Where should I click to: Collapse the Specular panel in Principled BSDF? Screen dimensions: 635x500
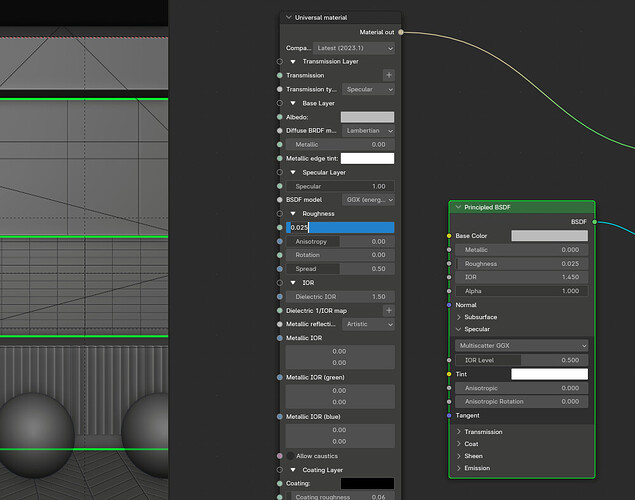[458, 329]
